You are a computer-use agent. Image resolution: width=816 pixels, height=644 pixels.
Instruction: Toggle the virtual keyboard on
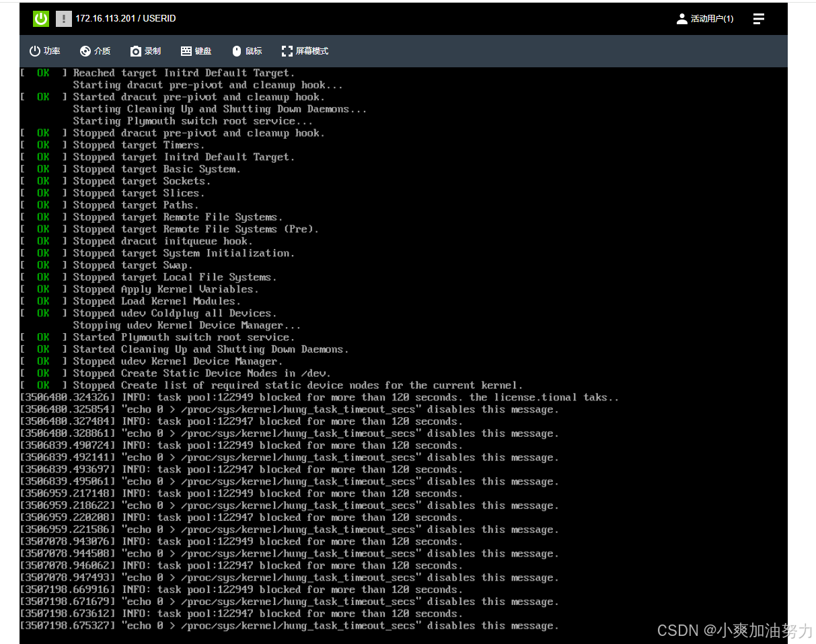point(195,50)
